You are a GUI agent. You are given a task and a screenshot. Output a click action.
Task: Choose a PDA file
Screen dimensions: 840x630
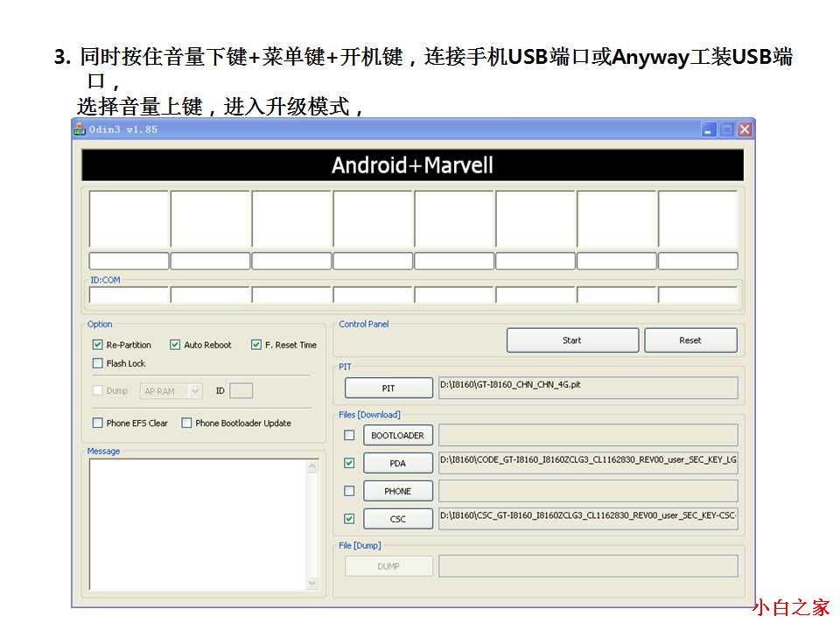click(x=398, y=464)
